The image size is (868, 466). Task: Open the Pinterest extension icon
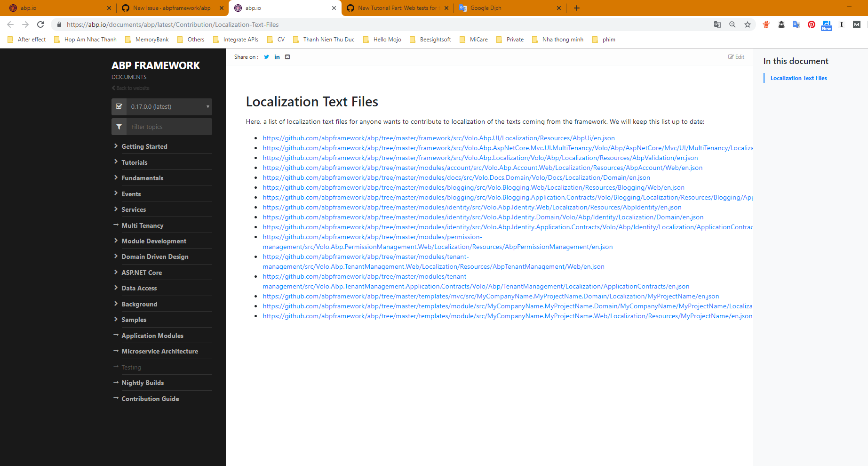812,24
